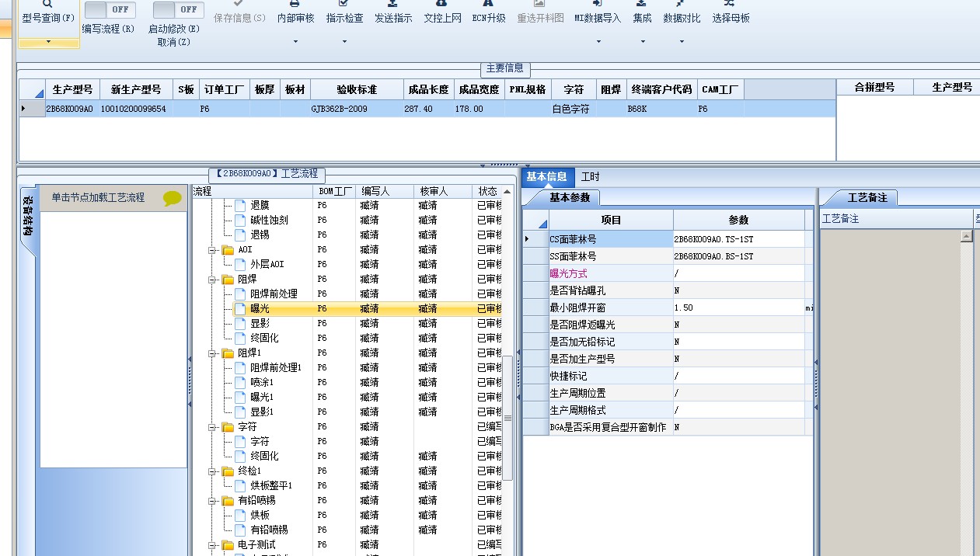The image size is (980, 556).
Task: Collapse the 终检1 folder node
Action: [213, 471]
